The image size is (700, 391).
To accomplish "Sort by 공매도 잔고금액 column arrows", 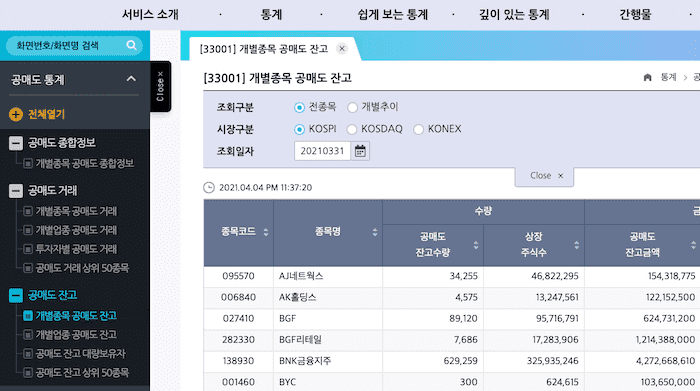I will [693, 245].
